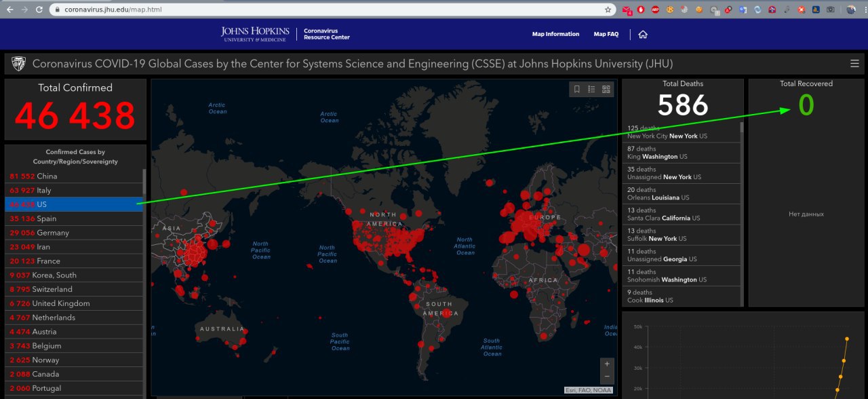Viewport: 868px width, 399px height.
Task: Select Netherlands in confirmed cases list
Action: pos(74,318)
